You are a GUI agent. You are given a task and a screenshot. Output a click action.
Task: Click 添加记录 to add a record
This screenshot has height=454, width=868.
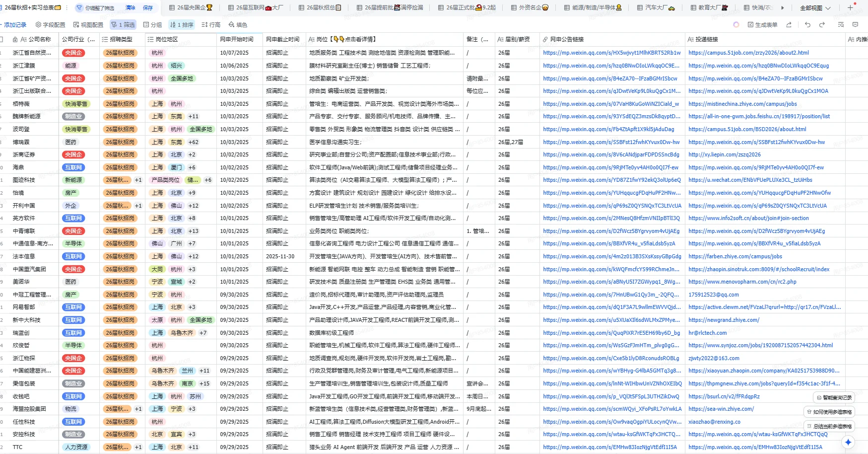[13, 25]
